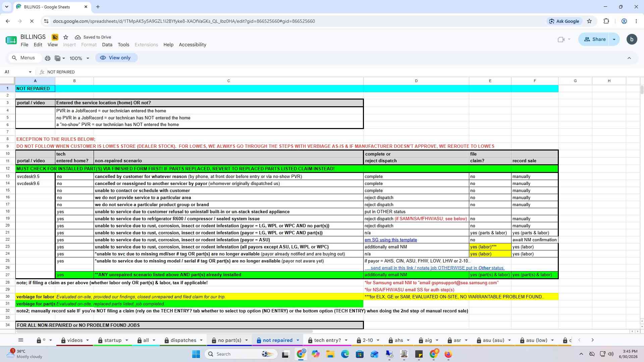Star the BILLINGS spreadsheet

(x=66, y=37)
